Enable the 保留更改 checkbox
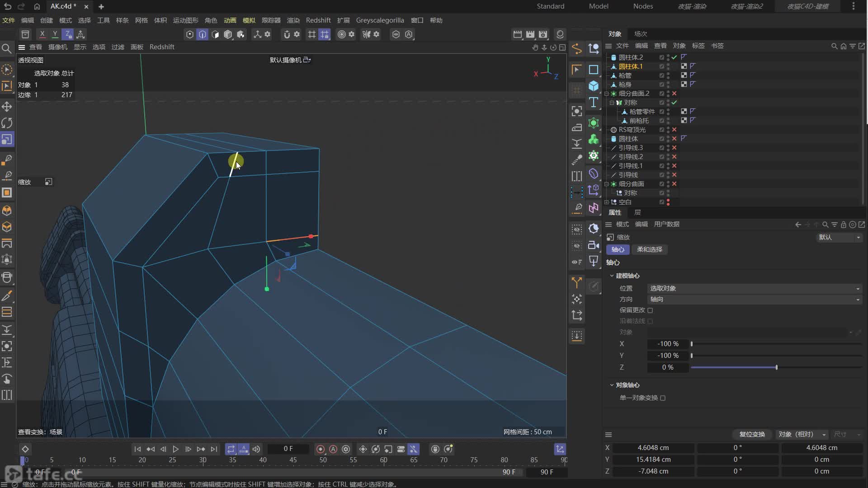The width and height of the screenshot is (868, 488). pyautogui.click(x=650, y=310)
